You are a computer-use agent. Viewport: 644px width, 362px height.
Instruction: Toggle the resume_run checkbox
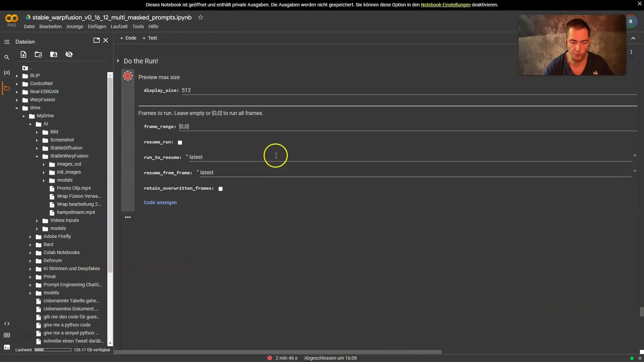click(179, 142)
